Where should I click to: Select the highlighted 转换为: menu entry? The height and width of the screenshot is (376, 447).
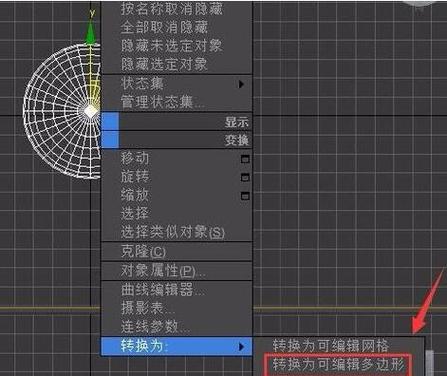[177, 346]
